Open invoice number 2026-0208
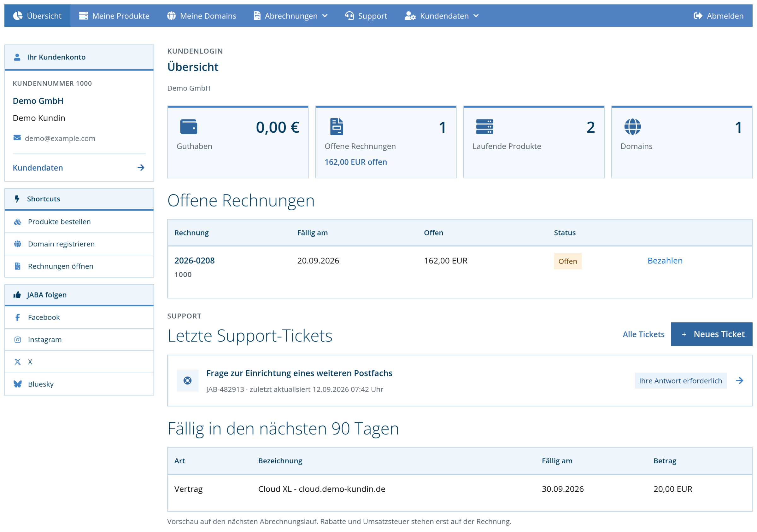Viewport: 757px width, 532px height. [x=195, y=261]
